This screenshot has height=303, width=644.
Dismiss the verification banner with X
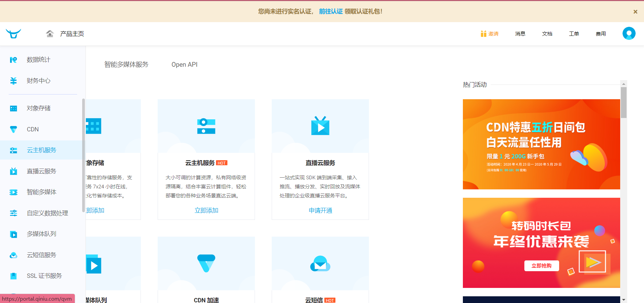[635, 12]
